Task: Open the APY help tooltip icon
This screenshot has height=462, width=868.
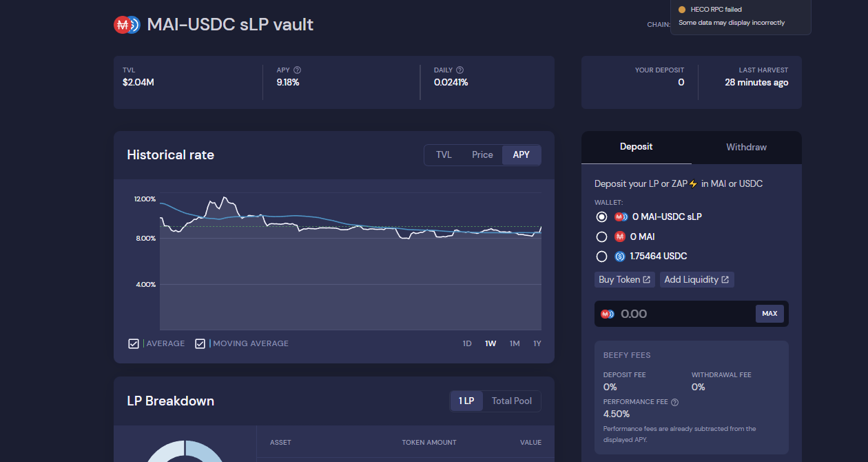Action: (x=298, y=70)
